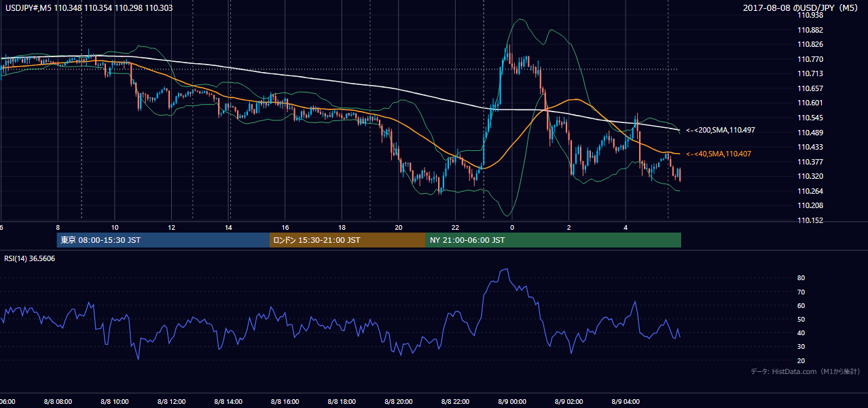Screen dimensions: 868x408
Task: Click the RSI 20 level label
Action: click(801, 360)
